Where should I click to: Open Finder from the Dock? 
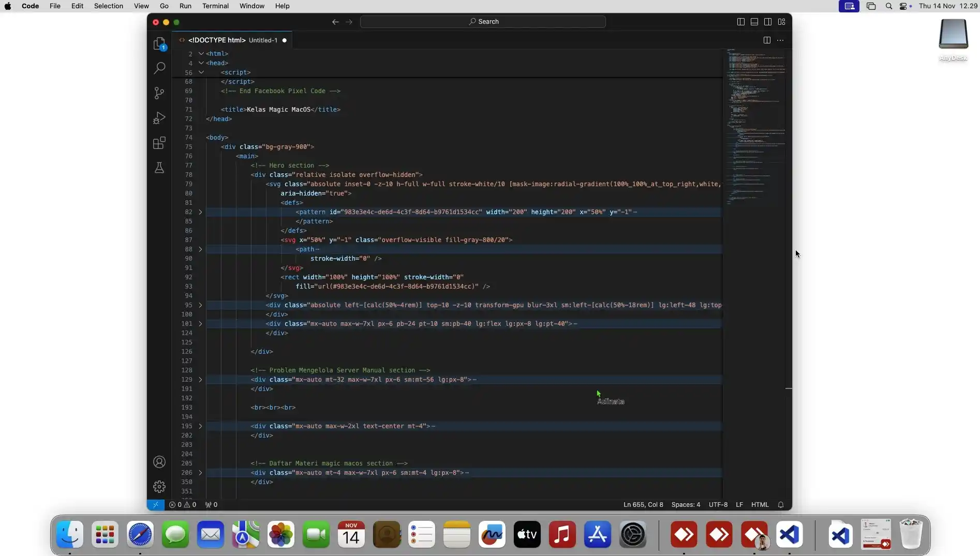(70, 534)
